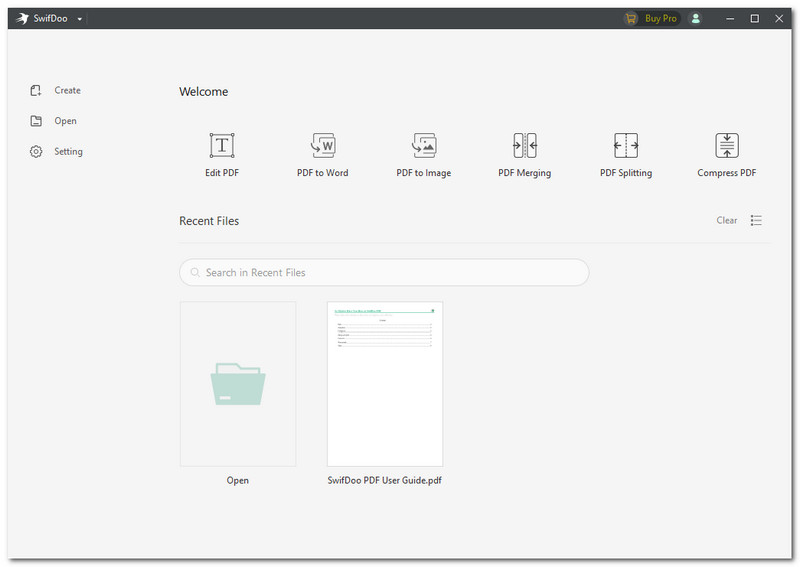Toggle the recent files list view

click(756, 220)
